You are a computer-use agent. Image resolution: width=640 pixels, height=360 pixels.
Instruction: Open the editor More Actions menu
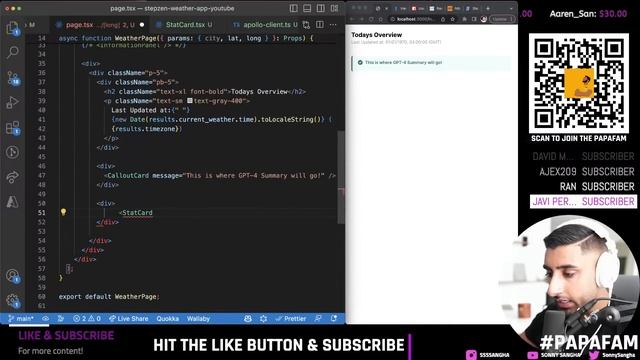coord(333,25)
